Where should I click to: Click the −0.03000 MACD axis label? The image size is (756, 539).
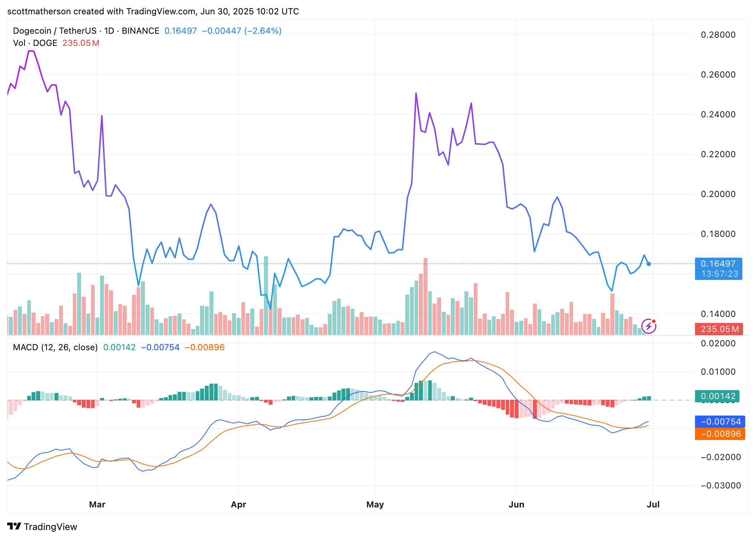click(x=720, y=486)
